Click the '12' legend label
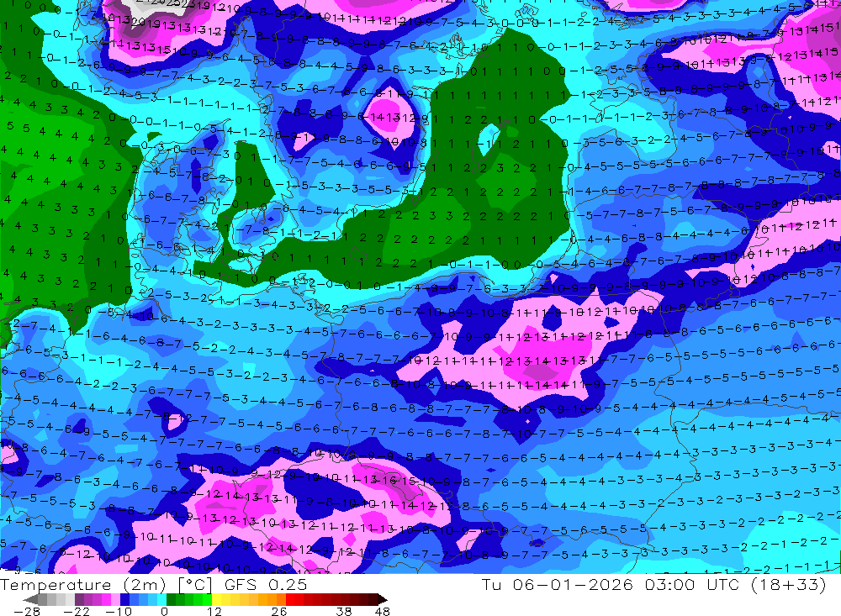 tap(214, 611)
